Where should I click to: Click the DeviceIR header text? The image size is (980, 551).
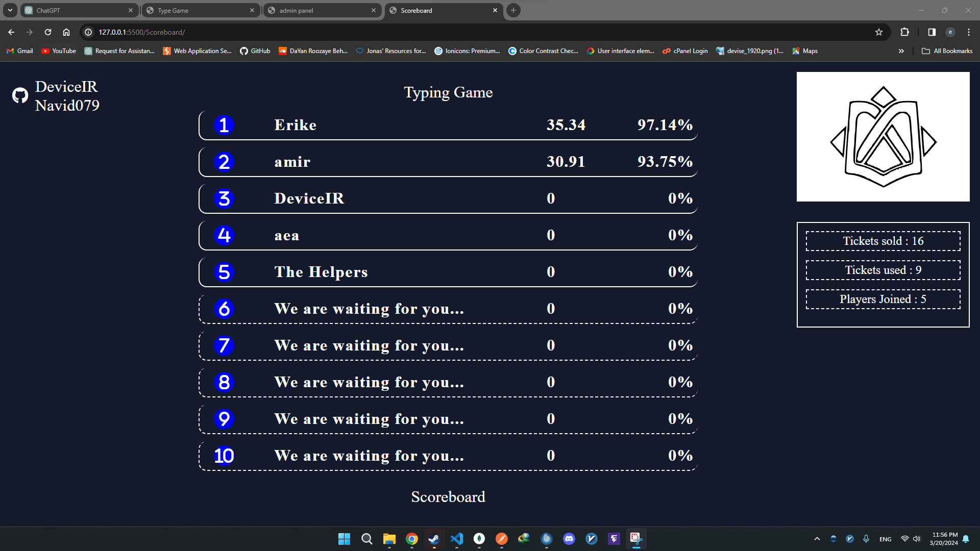[x=66, y=87]
